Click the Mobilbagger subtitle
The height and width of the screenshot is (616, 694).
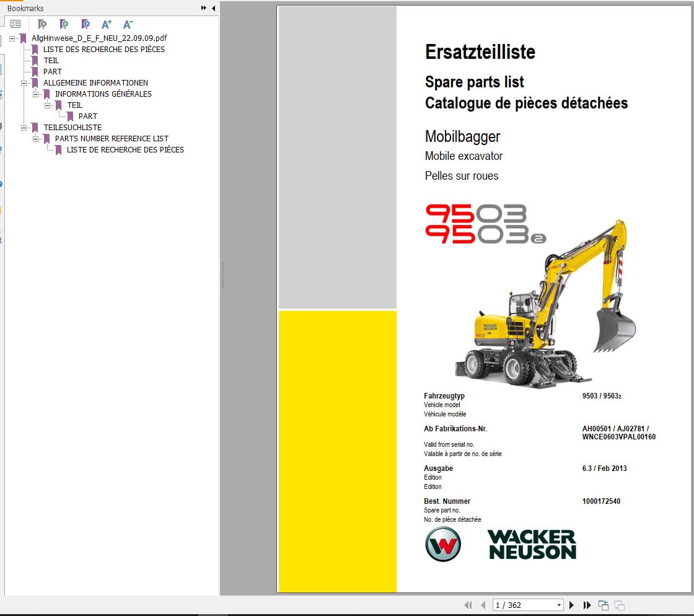462,137
